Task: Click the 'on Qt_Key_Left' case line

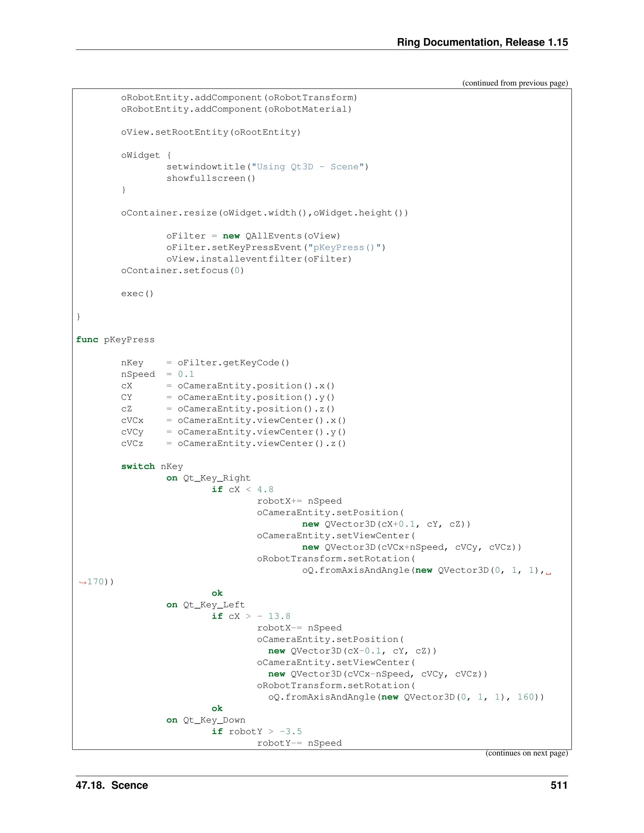Action: coord(205,604)
